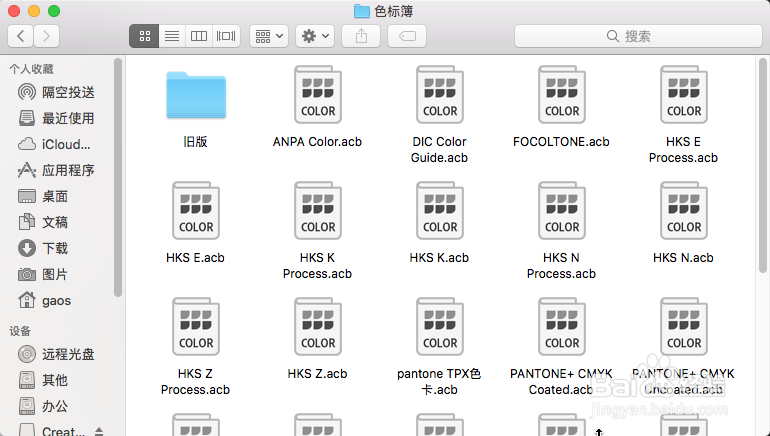Click the HKS Z.acb file name

point(317,374)
